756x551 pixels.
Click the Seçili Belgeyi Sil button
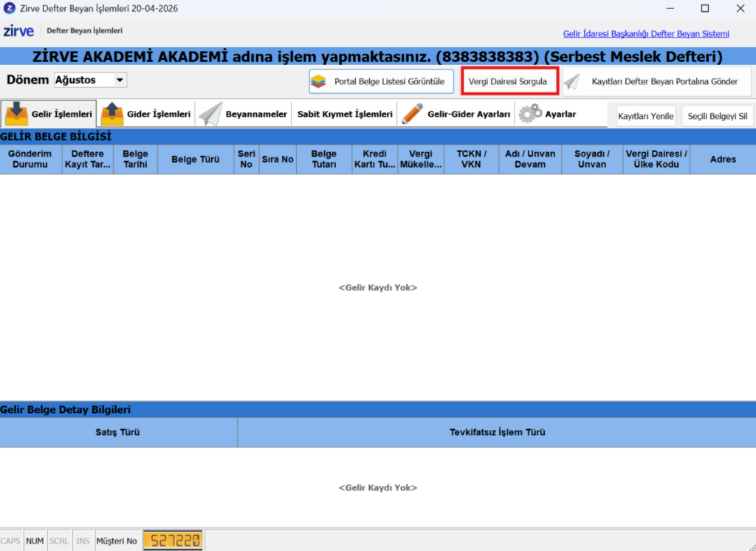718,116
